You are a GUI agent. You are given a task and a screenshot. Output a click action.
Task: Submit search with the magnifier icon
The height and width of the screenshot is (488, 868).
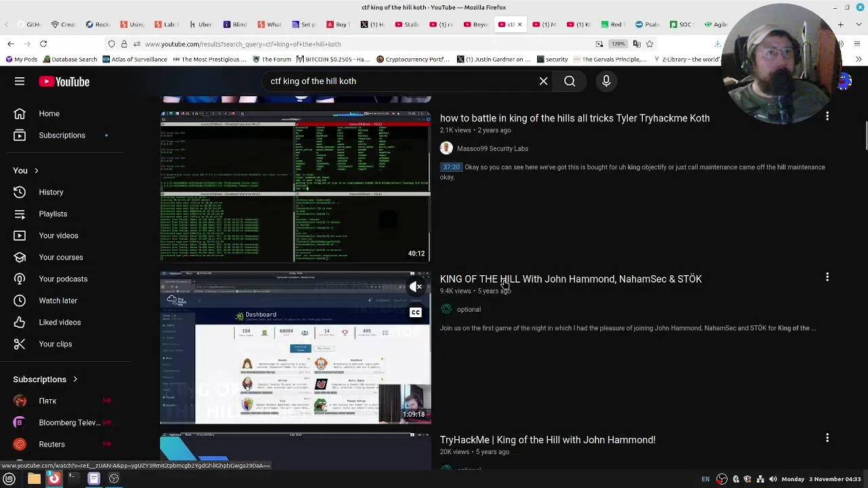click(x=570, y=81)
